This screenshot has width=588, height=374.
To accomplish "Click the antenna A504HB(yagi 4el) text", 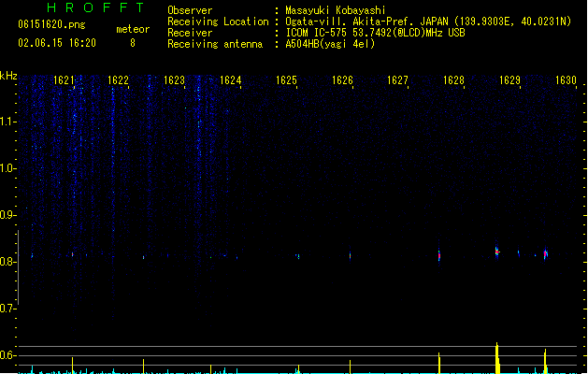I will (330, 44).
